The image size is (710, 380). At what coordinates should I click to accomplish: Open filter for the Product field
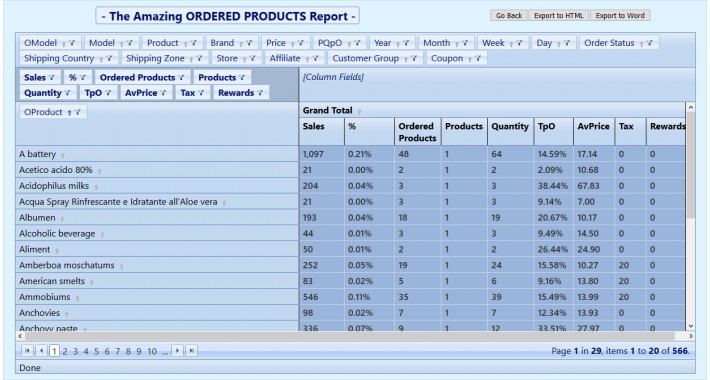pyautogui.click(x=194, y=43)
